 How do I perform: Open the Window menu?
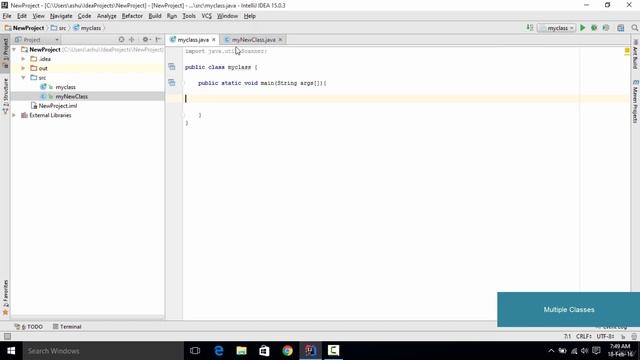pyautogui.click(x=227, y=16)
